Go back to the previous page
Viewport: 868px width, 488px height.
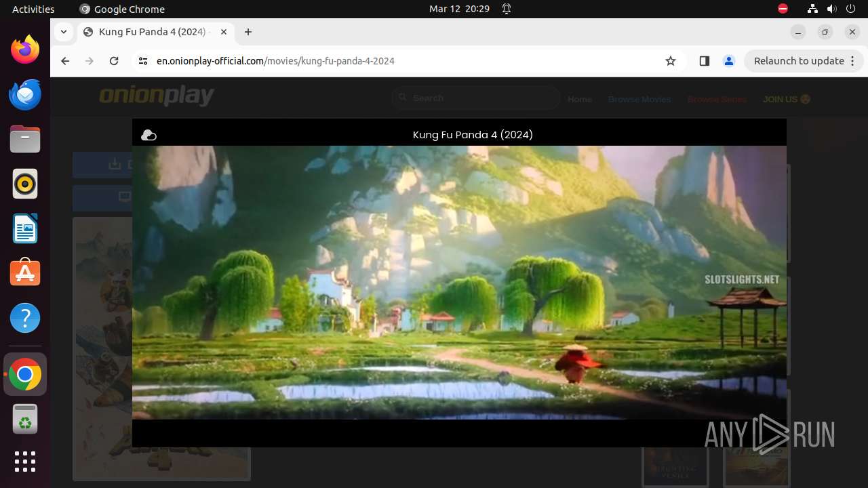(65, 61)
